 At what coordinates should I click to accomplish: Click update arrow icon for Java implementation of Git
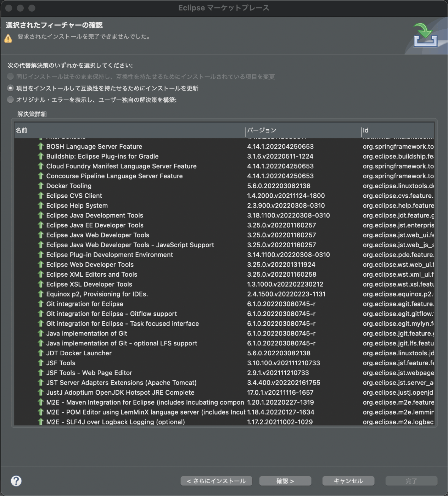pyautogui.click(x=41, y=333)
